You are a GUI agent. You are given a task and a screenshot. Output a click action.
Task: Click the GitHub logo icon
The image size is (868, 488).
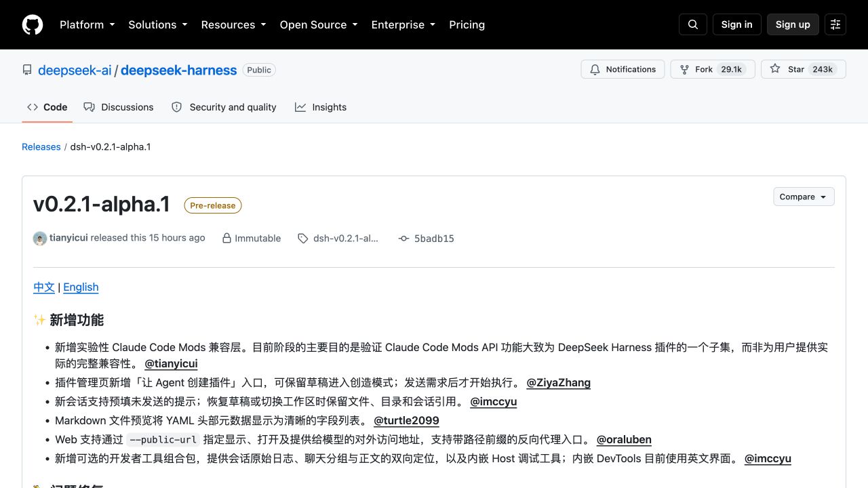tap(33, 24)
